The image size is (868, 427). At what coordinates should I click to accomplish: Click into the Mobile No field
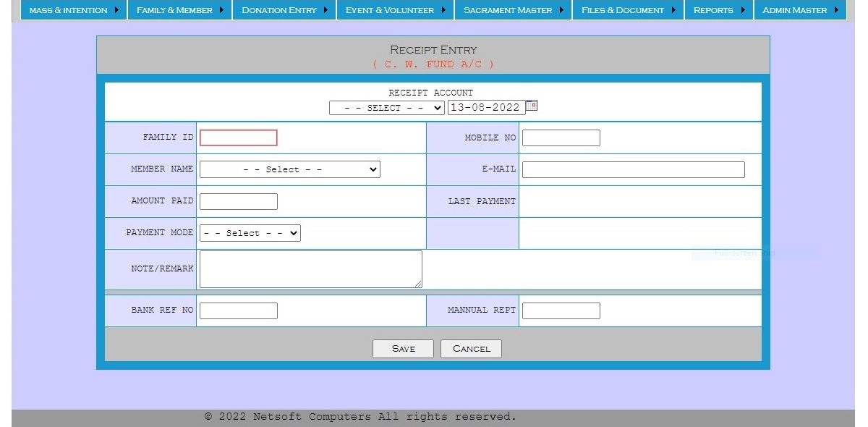561,138
